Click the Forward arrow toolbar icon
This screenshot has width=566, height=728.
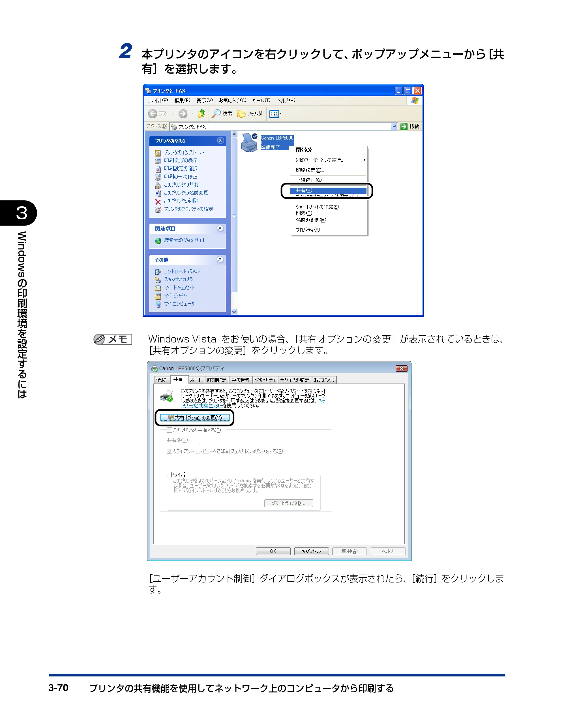click(183, 114)
